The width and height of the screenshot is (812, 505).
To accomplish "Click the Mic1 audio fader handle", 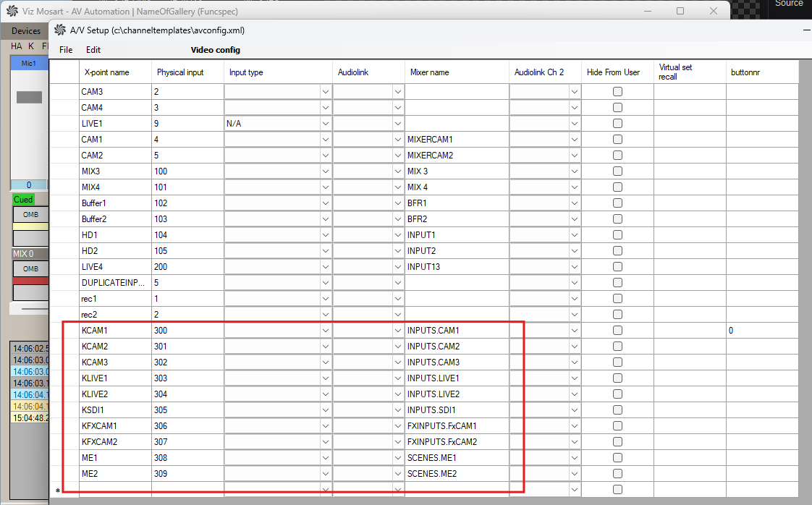I will click(x=29, y=97).
